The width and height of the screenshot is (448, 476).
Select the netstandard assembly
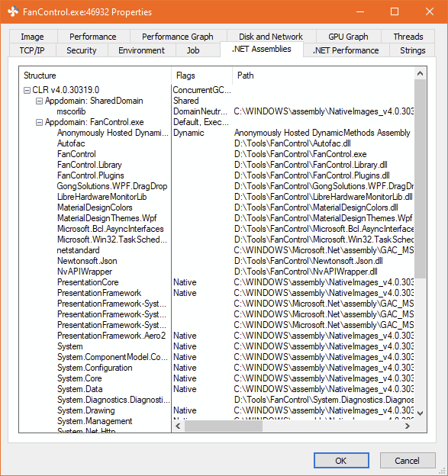click(78, 250)
